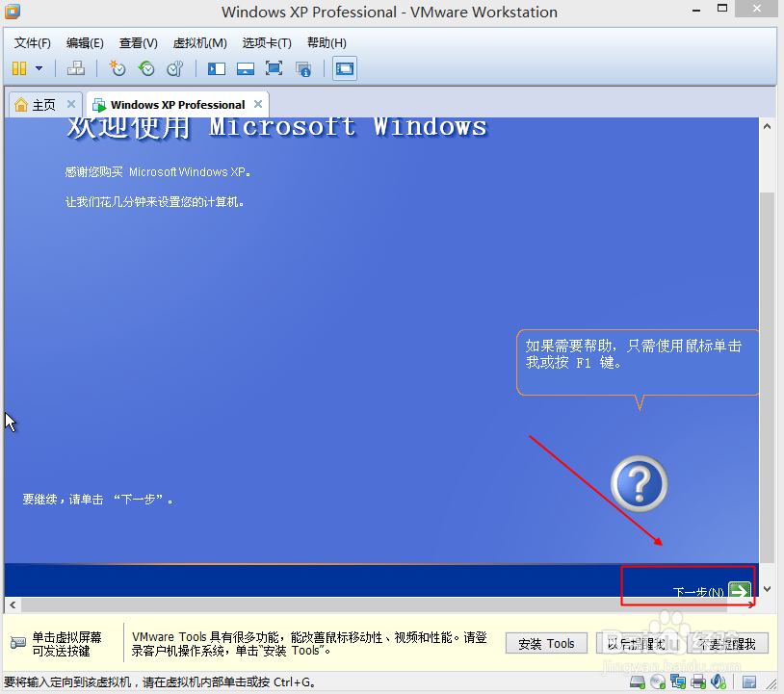The height and width of the screenshot is (694, 784).
Task: Click the message log status icon
Action: (749, 682)
